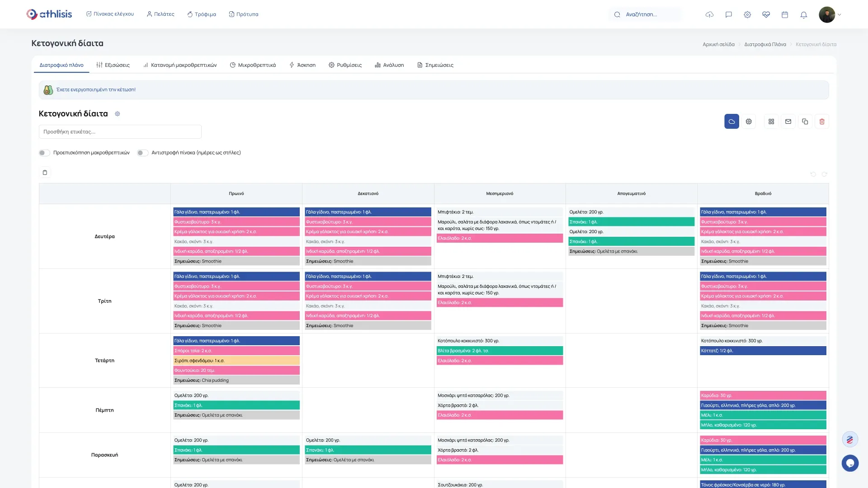
Task: Open the calendar icon in the top bar
Action: pos(785,15)
